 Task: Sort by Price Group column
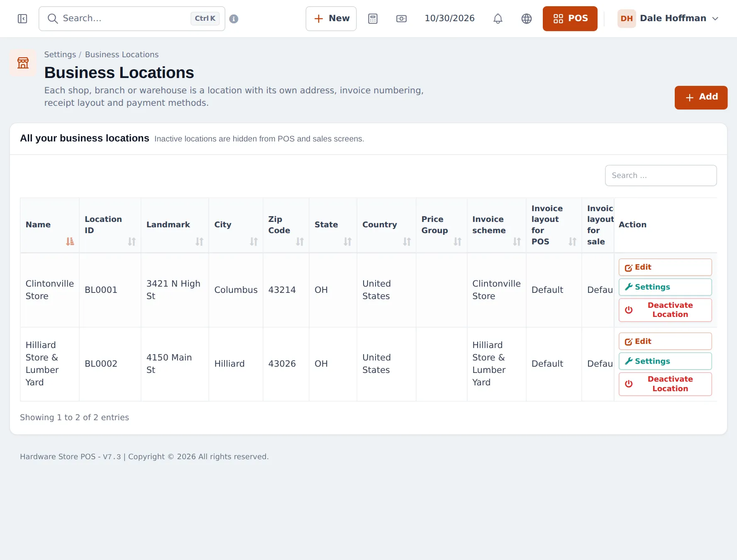pyautogui.click(x=442, y=225)
